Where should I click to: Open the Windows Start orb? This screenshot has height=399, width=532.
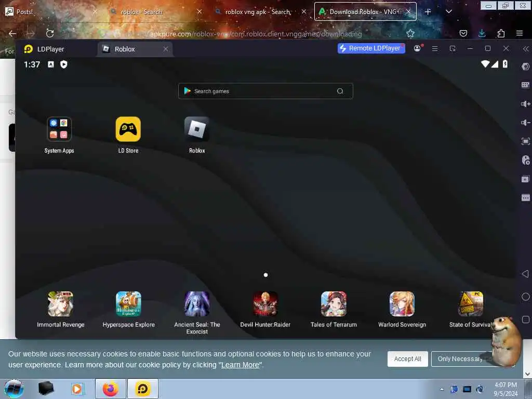[14, 389]
